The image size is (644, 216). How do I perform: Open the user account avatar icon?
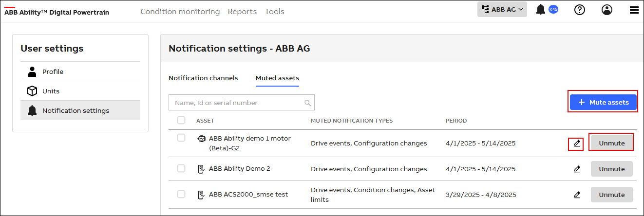[x=606, y=10]
